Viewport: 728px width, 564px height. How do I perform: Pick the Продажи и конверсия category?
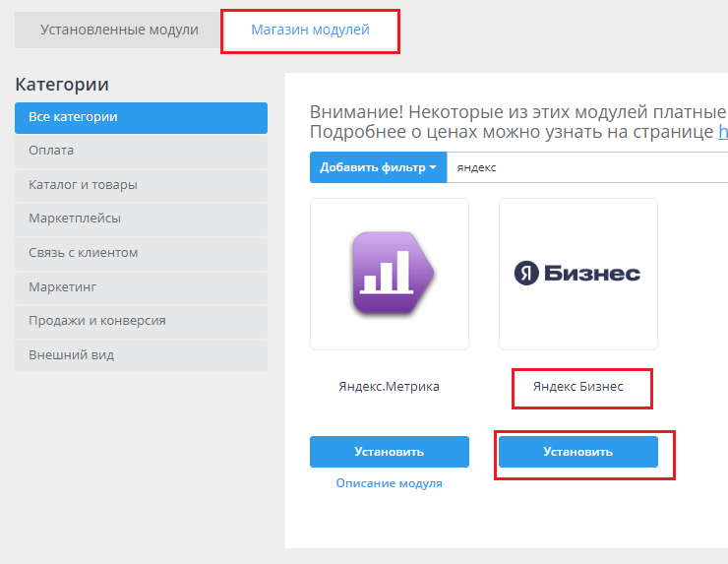(141, 321)
